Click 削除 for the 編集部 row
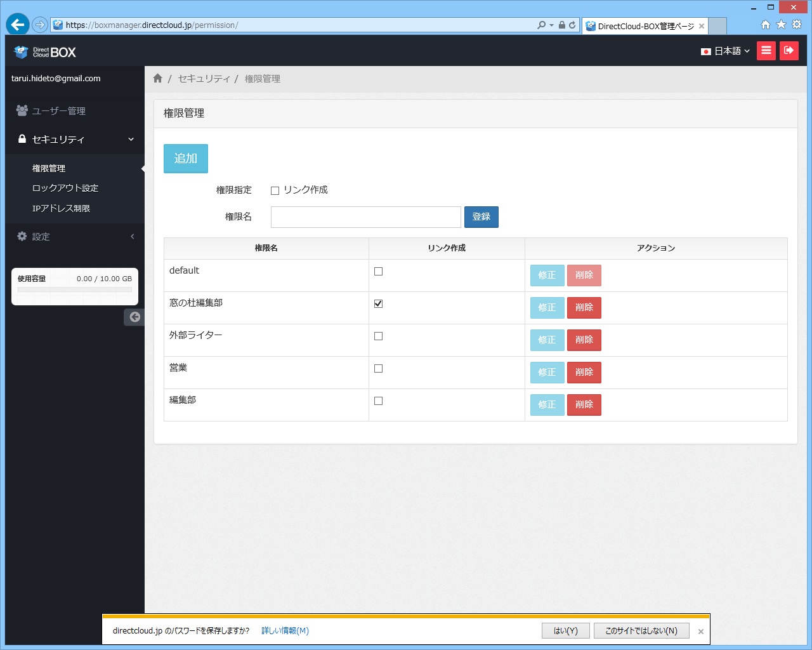The height and width of the screenshot is (650, 812). 584,405
